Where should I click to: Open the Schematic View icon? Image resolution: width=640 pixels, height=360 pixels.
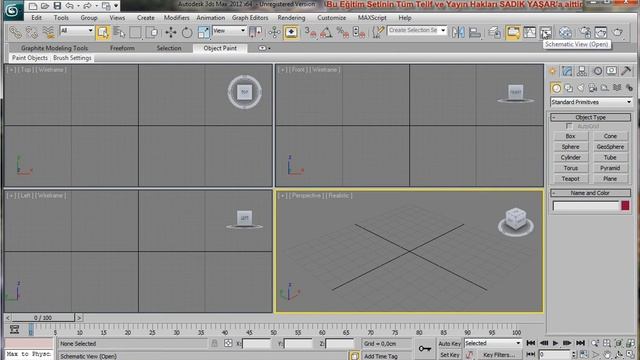[546, 32]
